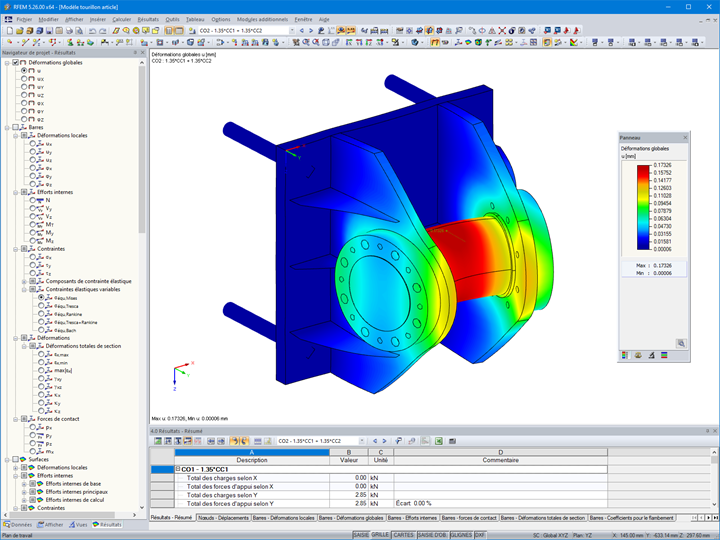Collapse Déformations totales de section node
The image size is (720, 540).
point(24,346)
